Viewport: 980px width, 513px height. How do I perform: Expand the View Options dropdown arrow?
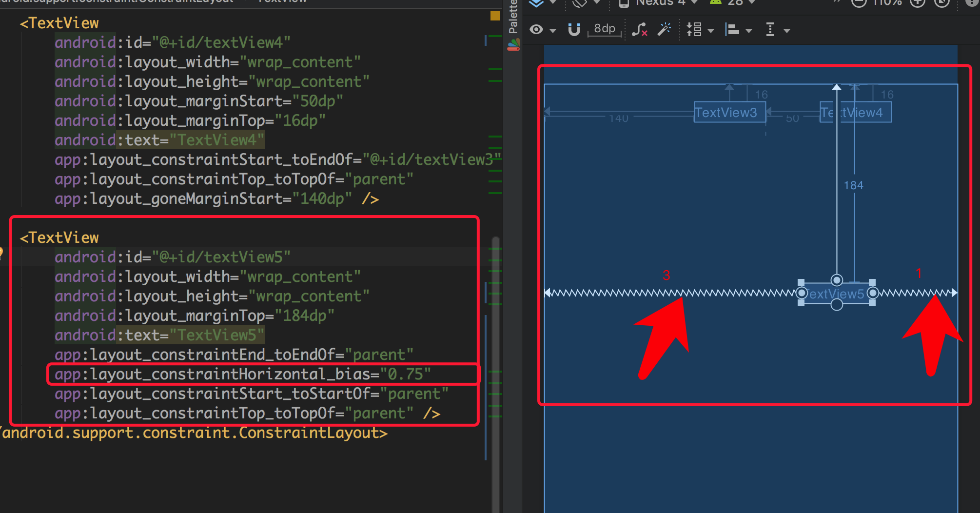(x=552, y=31)
